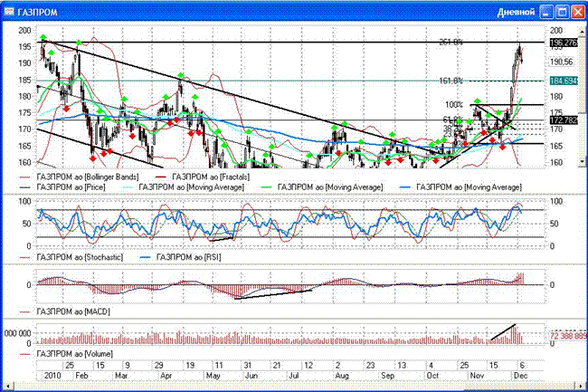Select the ГАЗПРОМ ао [Price] legend entry
Viewport: 588px width, 392px height.
click(71, 186)
